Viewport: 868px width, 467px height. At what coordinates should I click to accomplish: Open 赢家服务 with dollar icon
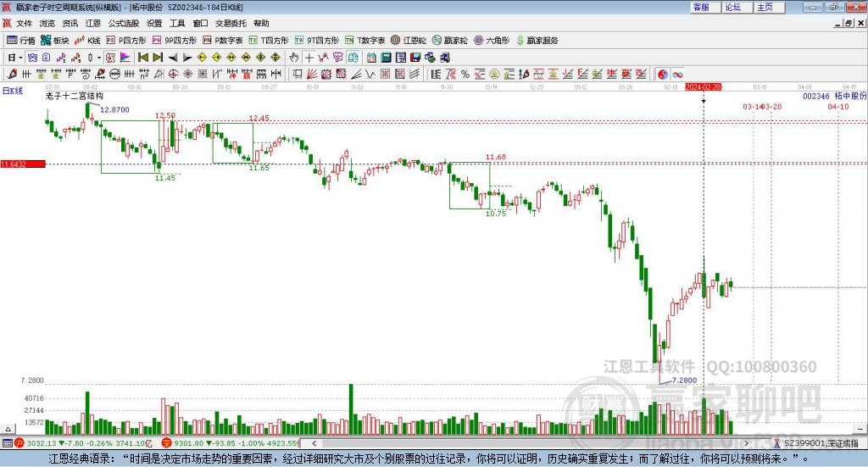pos(537,41)
